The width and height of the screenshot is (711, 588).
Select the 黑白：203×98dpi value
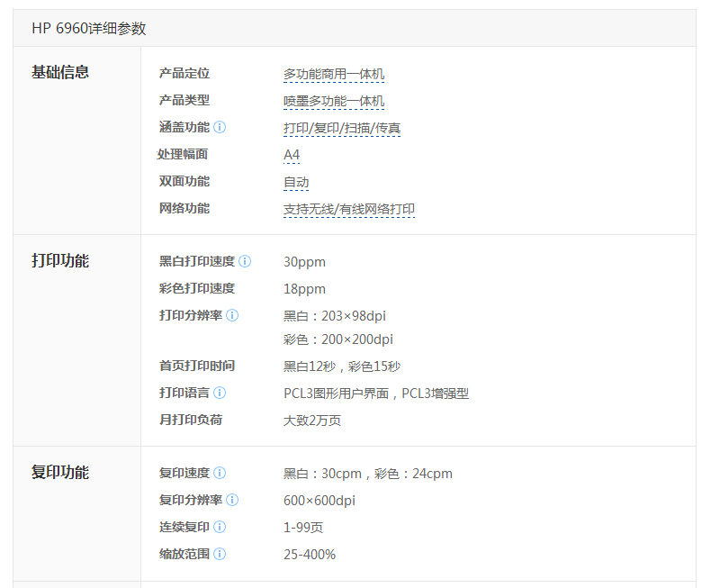(335, 316)
